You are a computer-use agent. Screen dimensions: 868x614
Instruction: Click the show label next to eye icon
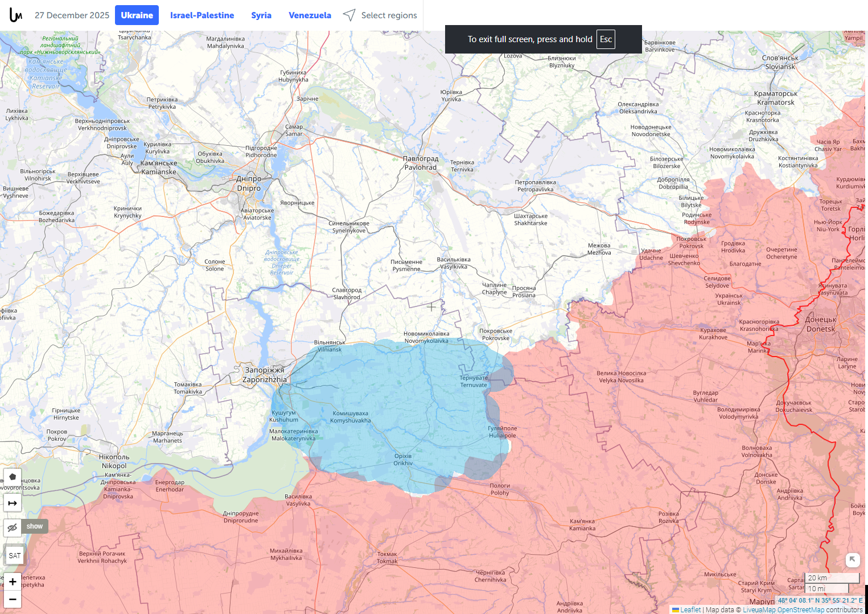tap(35, 526)
